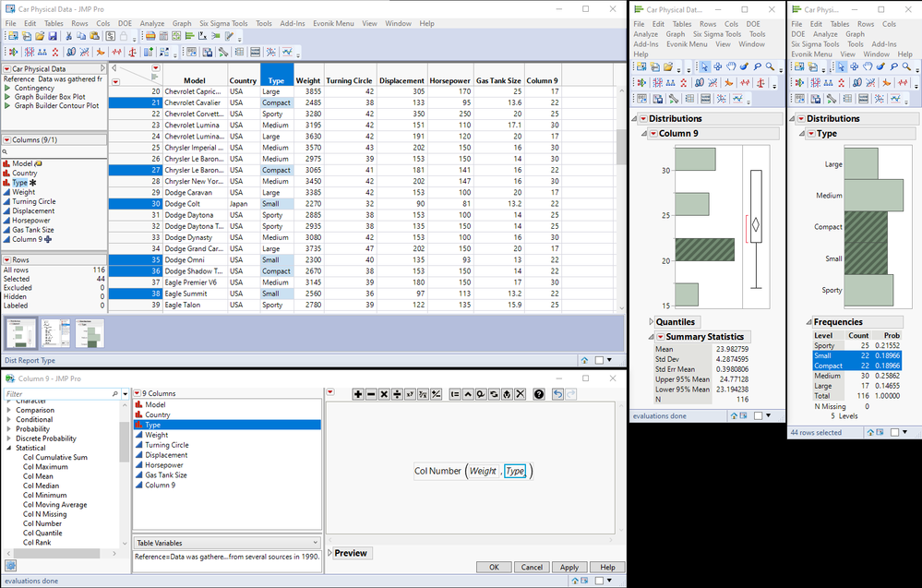
Task: Open Columns panel red triangle menu
Action: click(7, 140)
